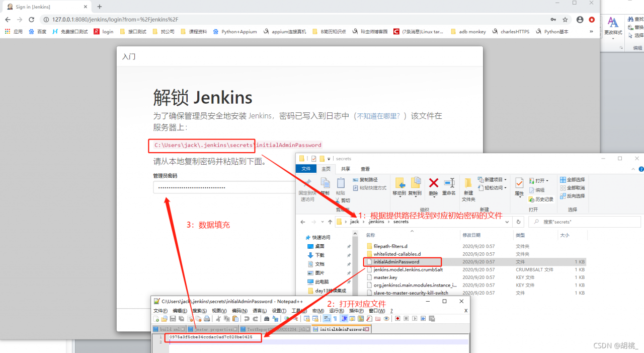
Task: Switch to the 查看 ribbon tab
Action: coord(365,169)
